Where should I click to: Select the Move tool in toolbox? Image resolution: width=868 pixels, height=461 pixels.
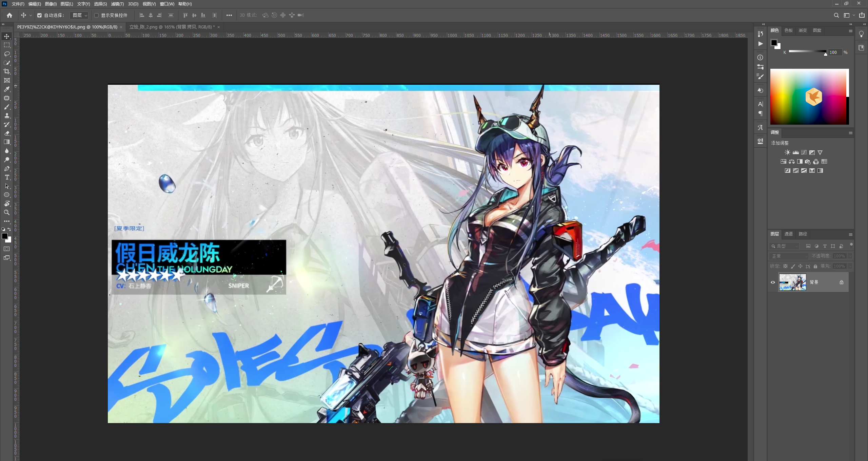click(x=7, y=36)
